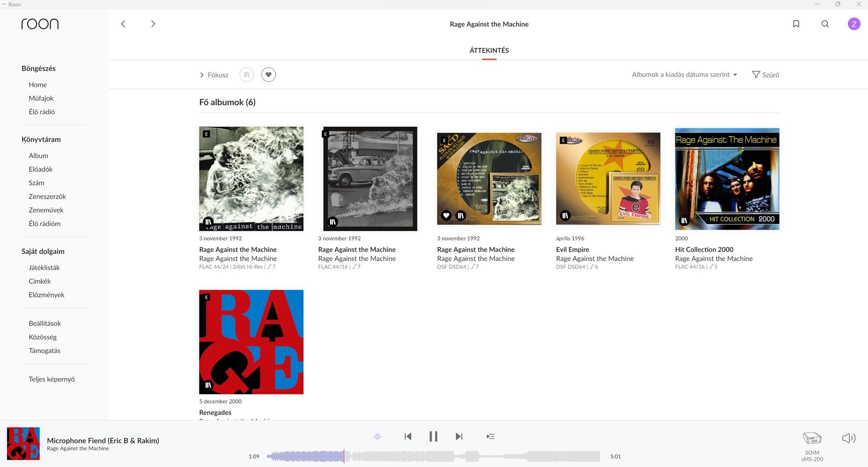Click the Roon Radio sparkle icon
This screenshot has width=868, height=467.
(378, 436)
